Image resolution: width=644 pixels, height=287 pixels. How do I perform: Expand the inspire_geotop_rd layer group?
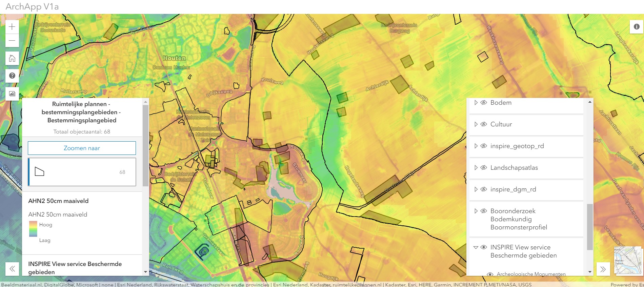click(476, 146)
